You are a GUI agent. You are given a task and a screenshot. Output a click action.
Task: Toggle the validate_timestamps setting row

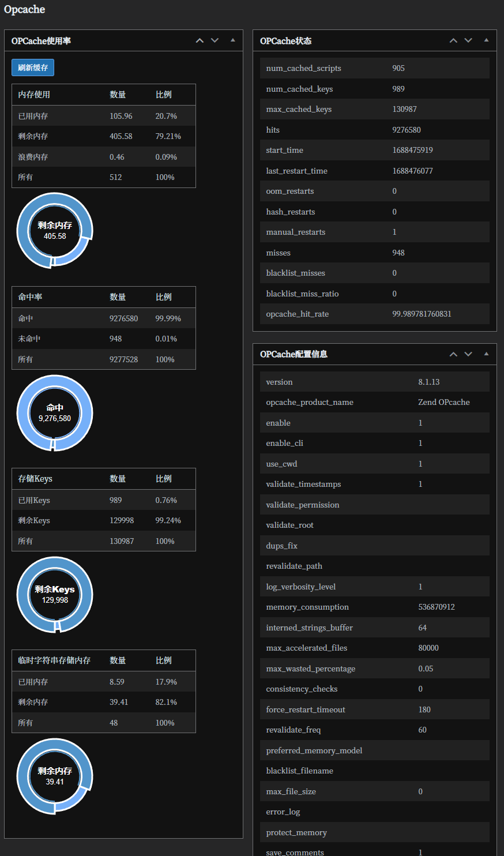pyautogui.click(x=375, y=484)
